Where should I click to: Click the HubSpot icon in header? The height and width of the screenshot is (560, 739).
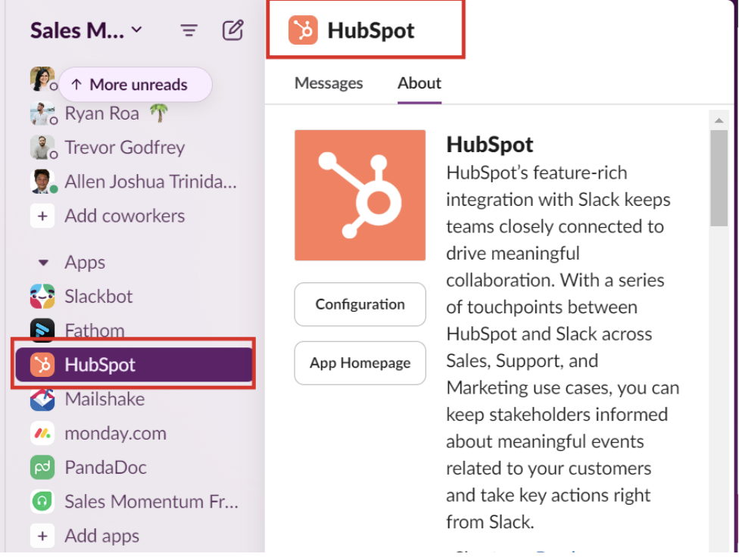click(x=304, y=30)
